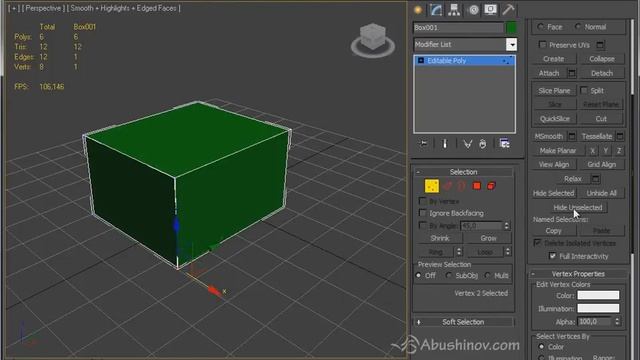Select Polygon sub-object level icon
The image size is (640, 360).
[x=476, y=186]
